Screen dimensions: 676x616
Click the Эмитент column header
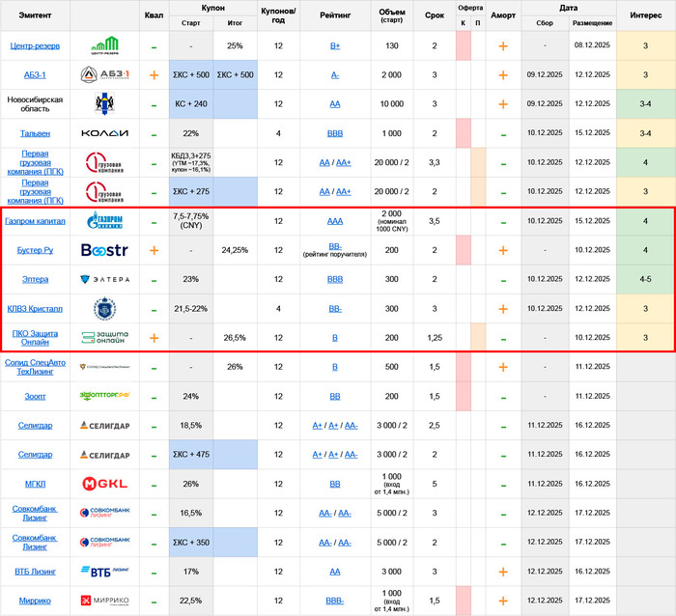(36, 15)
